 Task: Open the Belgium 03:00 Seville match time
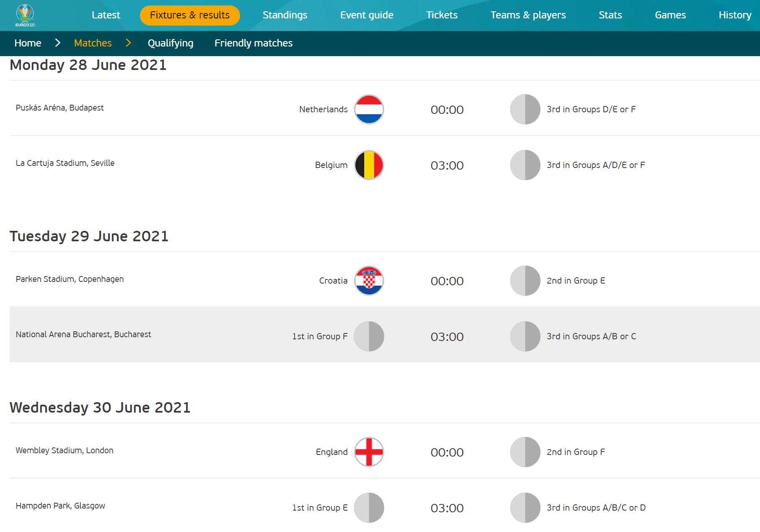[447, 165]
